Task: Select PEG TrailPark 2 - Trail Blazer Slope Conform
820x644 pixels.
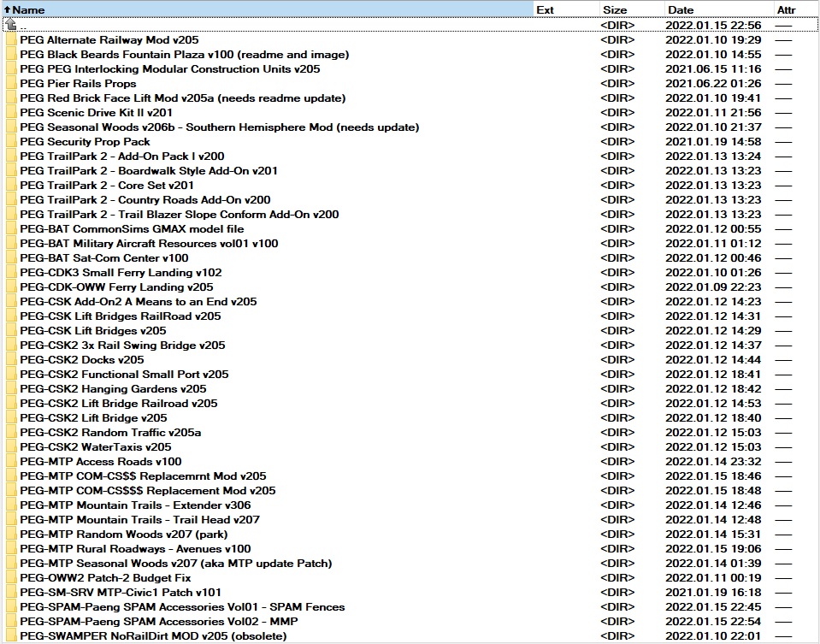Action: click(x=180, y=215)
